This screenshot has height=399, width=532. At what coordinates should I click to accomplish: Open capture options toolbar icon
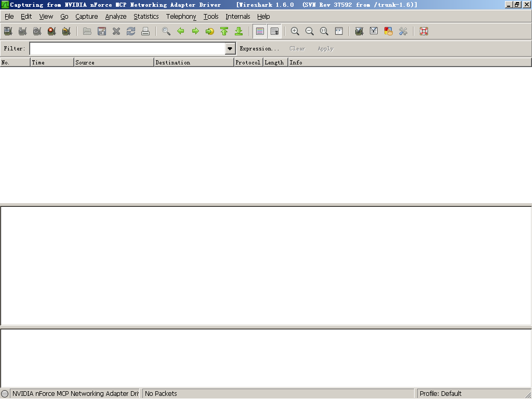coord(23,31)
